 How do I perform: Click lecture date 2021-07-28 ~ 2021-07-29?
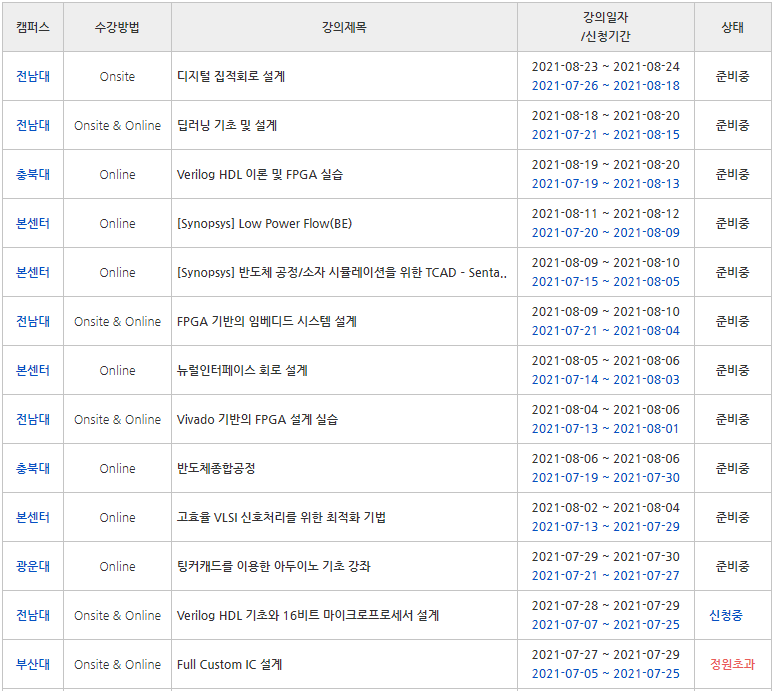(x=606, y=605)
